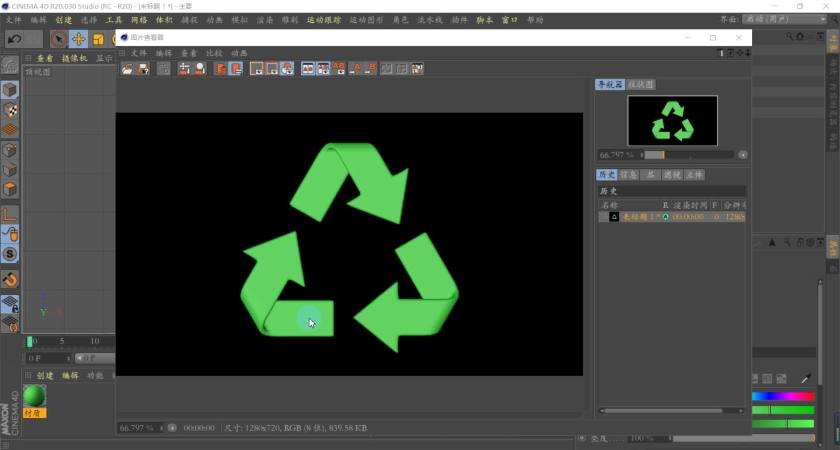This screenshot has height=450, width=840.
Task: Toggle the swap A/B compare icon
Action: (323, 69)
